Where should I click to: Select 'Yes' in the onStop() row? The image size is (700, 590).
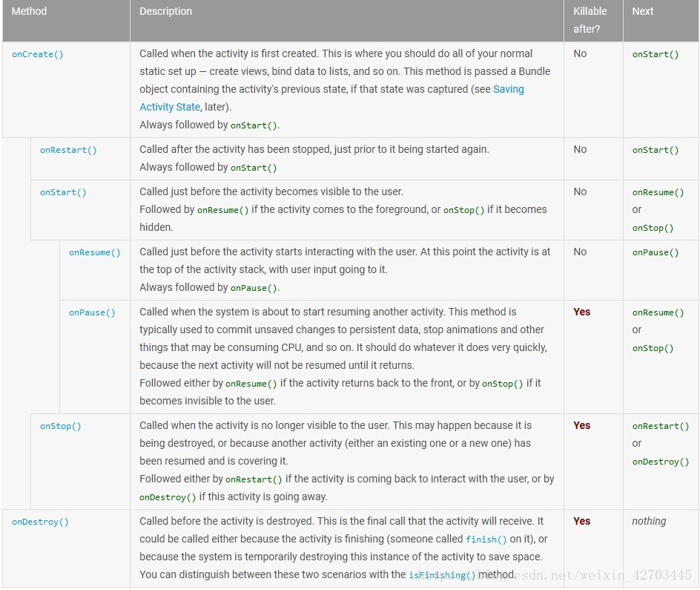point(581,425)
